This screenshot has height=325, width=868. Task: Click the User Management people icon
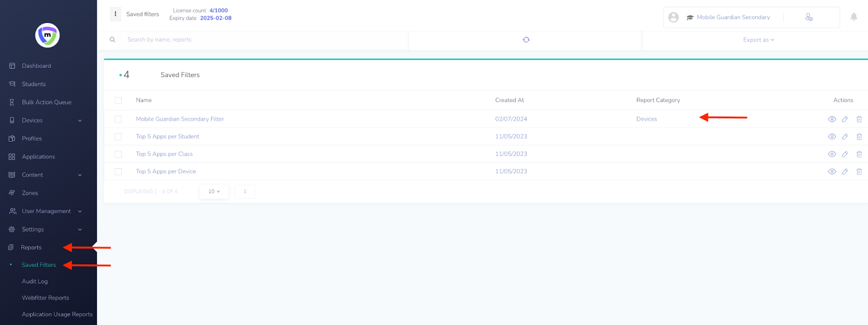point(12,211)
